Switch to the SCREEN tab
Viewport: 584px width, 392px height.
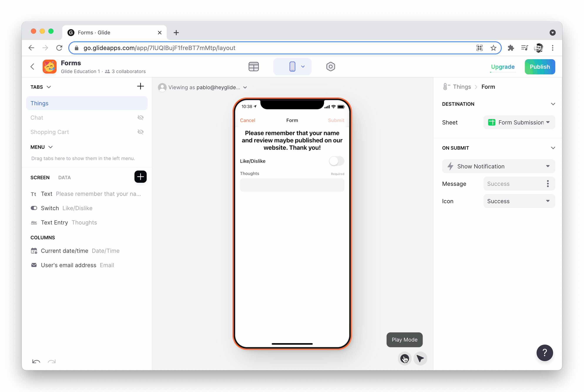click(x=40, y=178)
